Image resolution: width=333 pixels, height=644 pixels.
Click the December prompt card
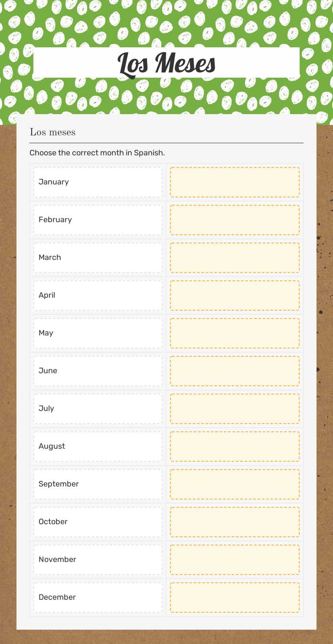pos(98,598)
